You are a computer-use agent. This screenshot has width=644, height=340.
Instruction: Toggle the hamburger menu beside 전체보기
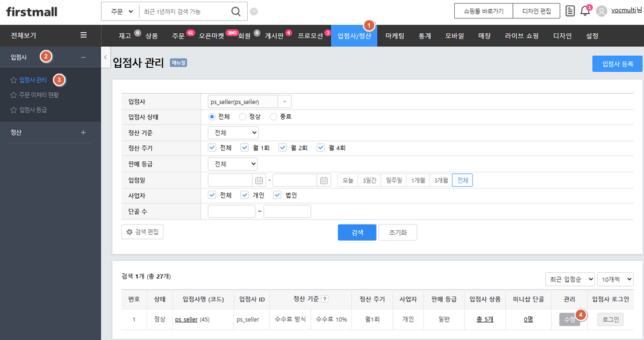click(x=83, y=35)
